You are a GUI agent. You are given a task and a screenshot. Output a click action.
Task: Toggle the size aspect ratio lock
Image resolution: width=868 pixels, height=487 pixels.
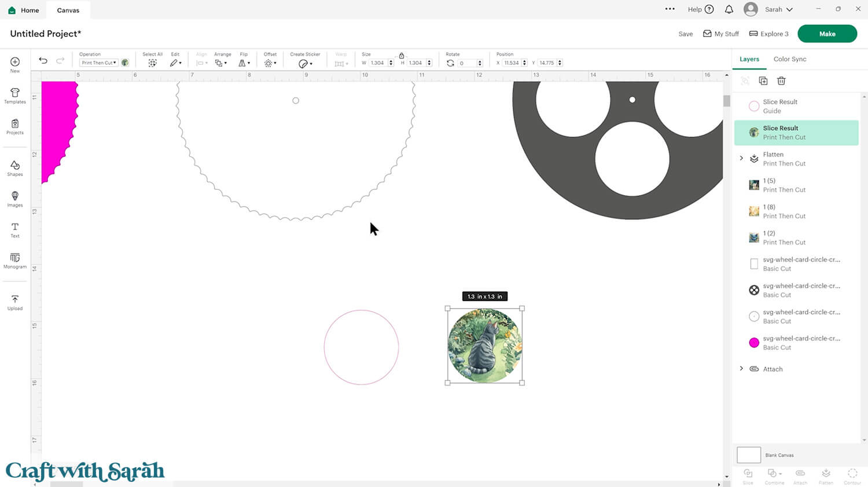[402, 55]
